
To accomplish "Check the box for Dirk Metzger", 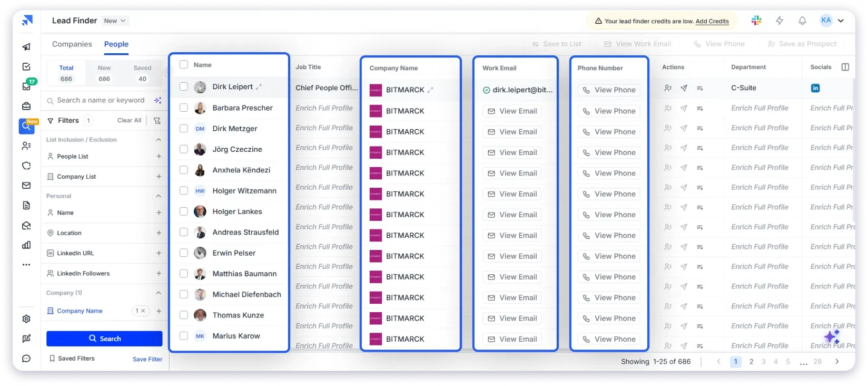I will (x=184, y=128).
